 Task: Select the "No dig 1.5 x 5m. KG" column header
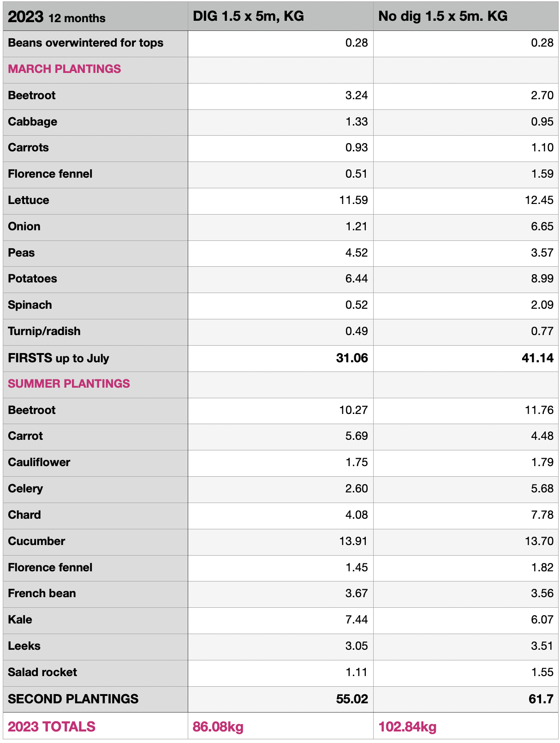click(x=442, y=16)
